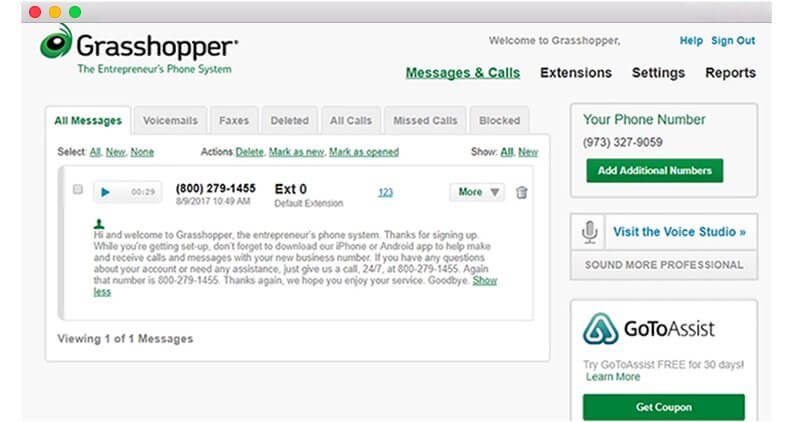Click Add Additional Numbers button

[x=654, y=171]
